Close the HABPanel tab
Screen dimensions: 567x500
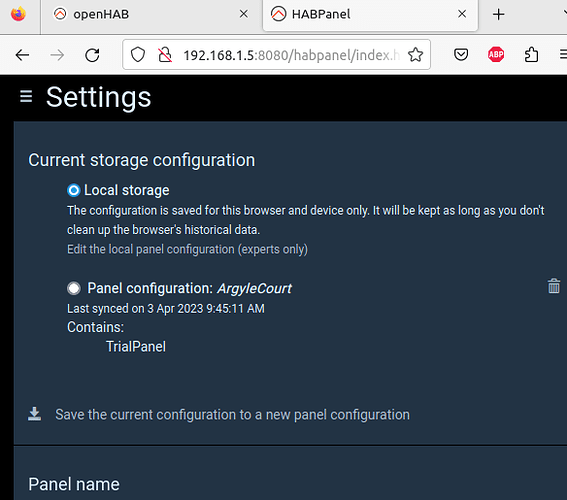pos(462,14)
